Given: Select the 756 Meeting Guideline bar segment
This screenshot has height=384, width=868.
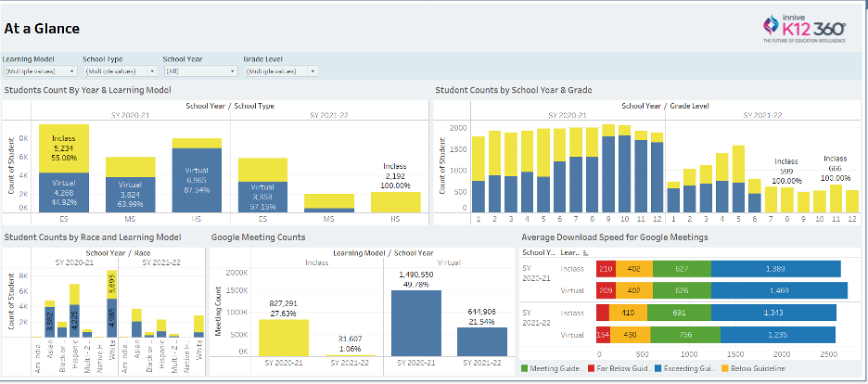Looking at the screenshot, I should coord(685,334).
